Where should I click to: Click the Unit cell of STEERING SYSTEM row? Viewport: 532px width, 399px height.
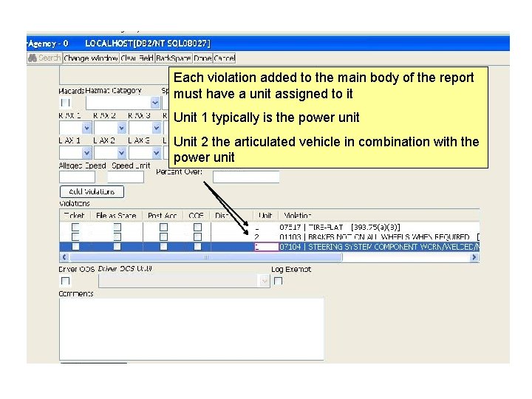(266, 247)
